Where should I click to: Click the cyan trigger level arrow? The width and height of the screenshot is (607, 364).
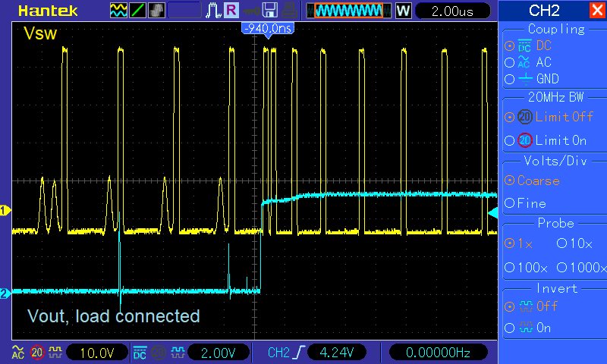[x=492, y=213]
